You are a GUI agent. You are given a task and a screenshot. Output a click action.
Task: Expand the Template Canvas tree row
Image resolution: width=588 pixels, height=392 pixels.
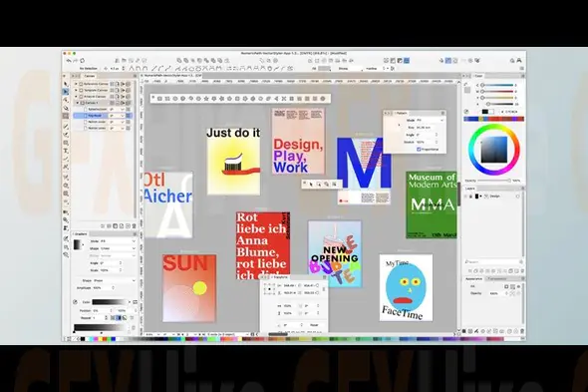[x=77, y=90]
